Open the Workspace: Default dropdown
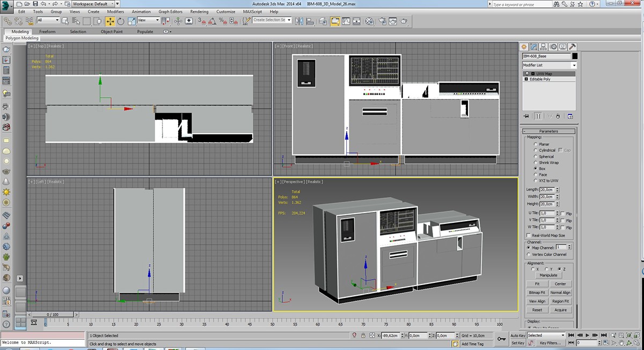The image size is (644, 350). click(x=92, y=4)
